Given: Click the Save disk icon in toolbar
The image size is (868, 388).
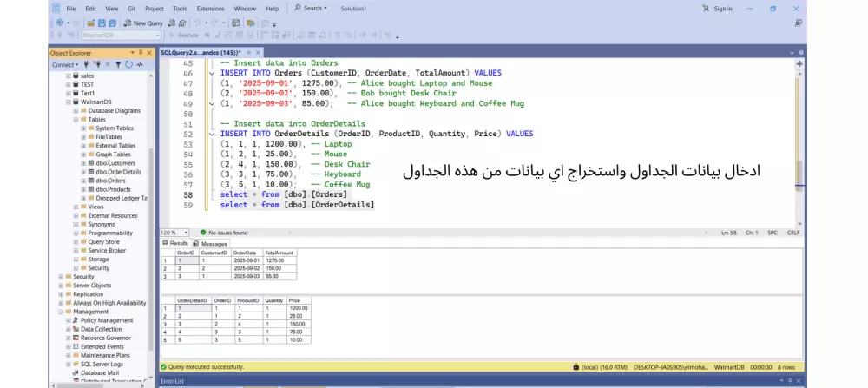Looking at the screenshot, I should 102,23.
